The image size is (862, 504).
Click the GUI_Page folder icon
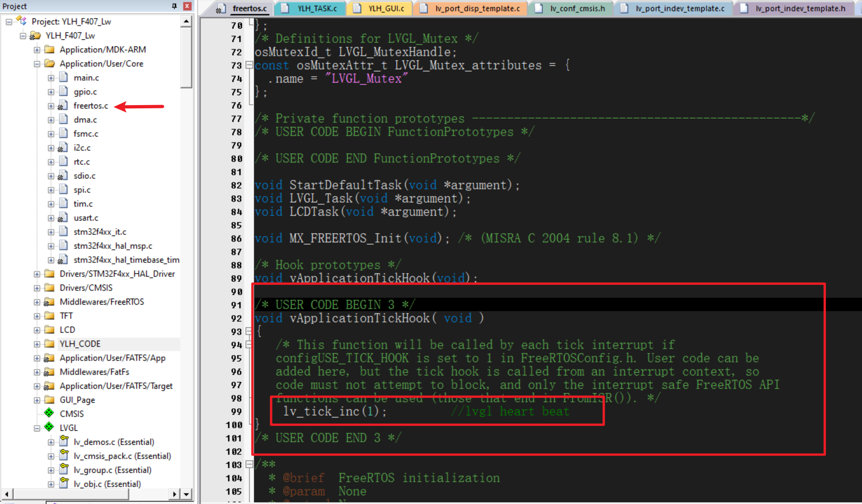[x=49, y=400]
